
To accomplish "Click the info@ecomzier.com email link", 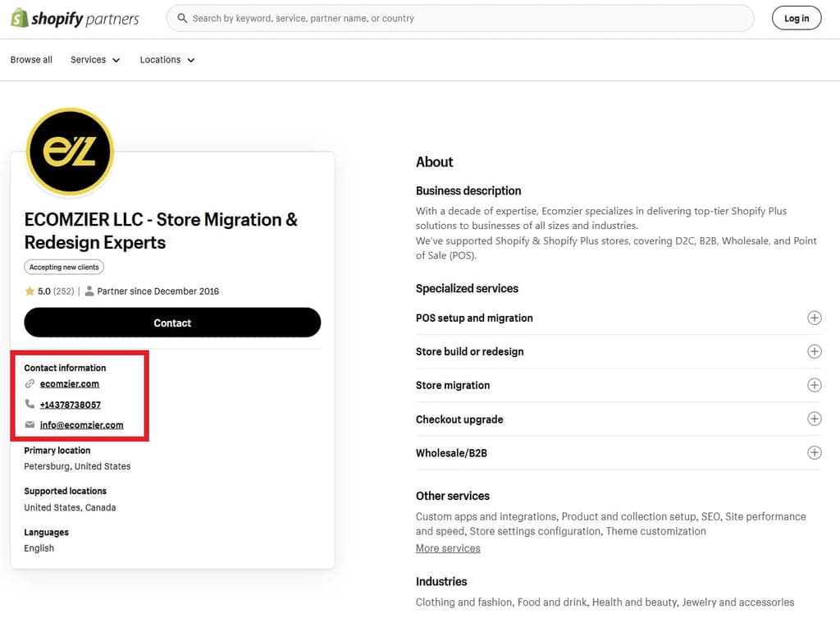I will pyautogui.click(x=81, y=424).
